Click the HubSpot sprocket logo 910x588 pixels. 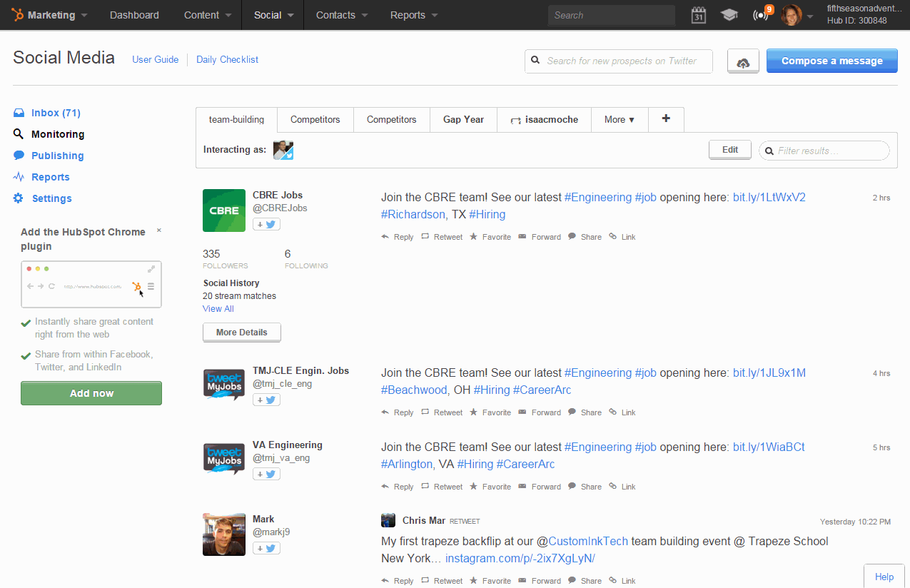tap(17, 15)
